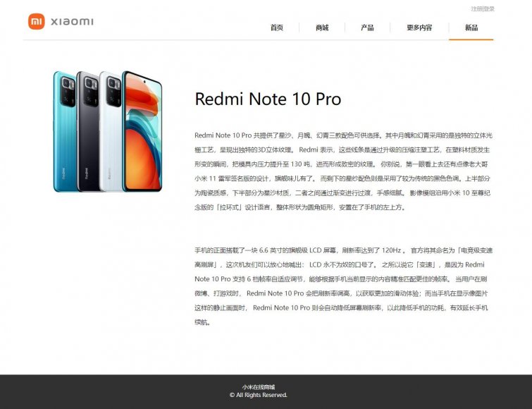The width and height of the screenshot is (532, 409).
Task: Select the dark gray phone back image
Action: pos(88,132)
